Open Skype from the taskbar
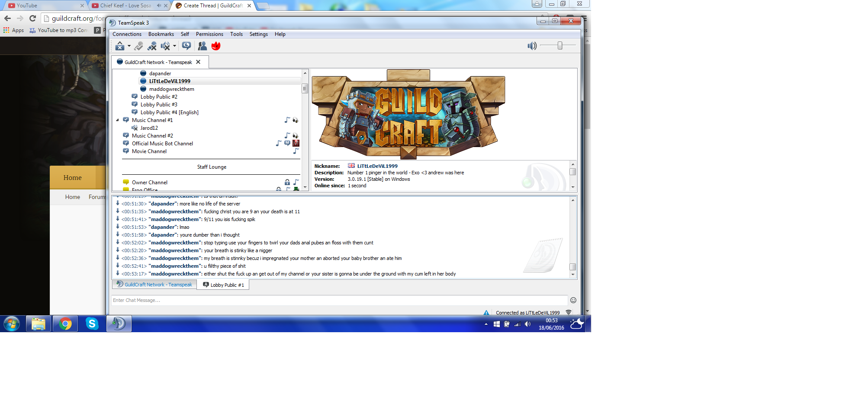Viewport: 868px width, 404px height. [x=92, y=324]
